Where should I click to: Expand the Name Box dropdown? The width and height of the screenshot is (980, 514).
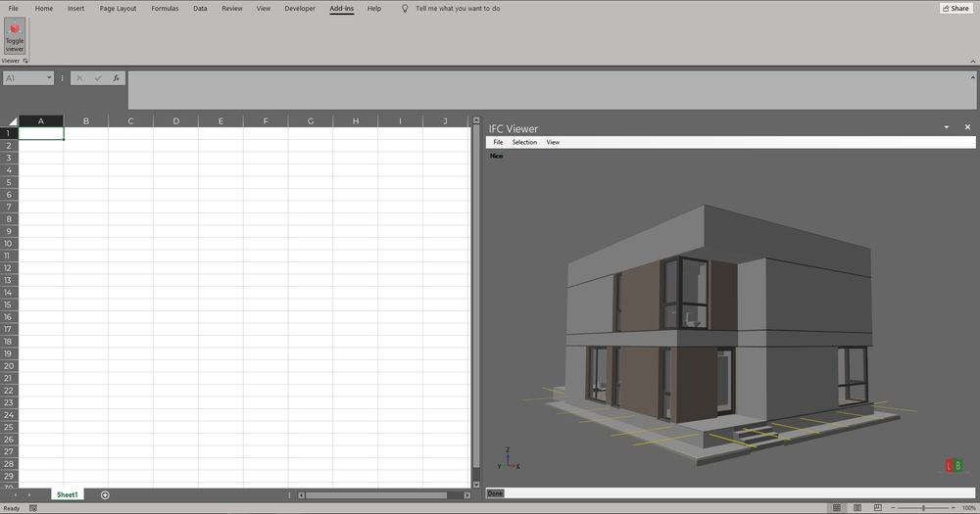pyautogui.click(x=49, y=78)
